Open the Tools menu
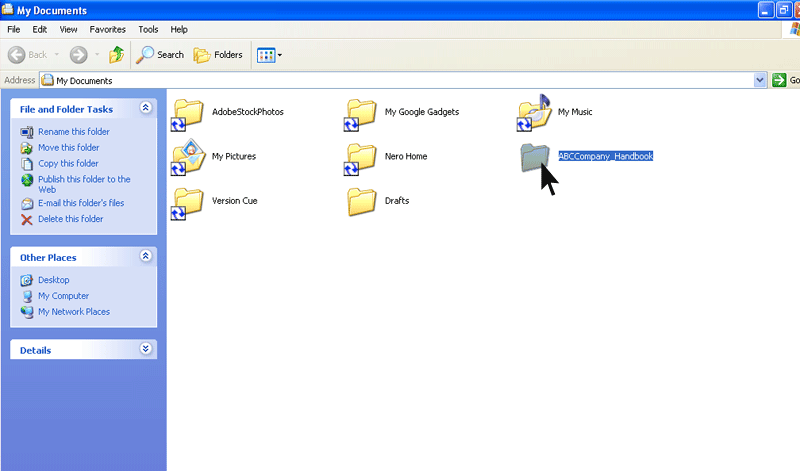 coord(148,30)
